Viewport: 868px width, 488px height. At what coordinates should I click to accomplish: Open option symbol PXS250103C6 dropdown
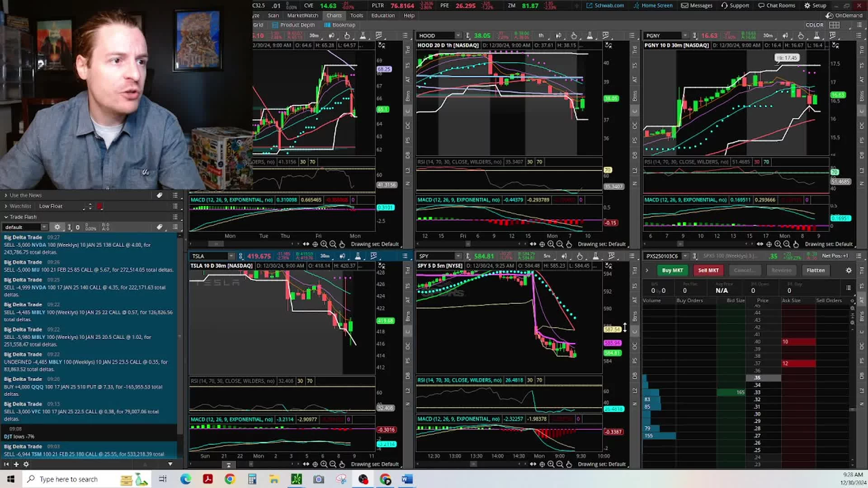685,256
